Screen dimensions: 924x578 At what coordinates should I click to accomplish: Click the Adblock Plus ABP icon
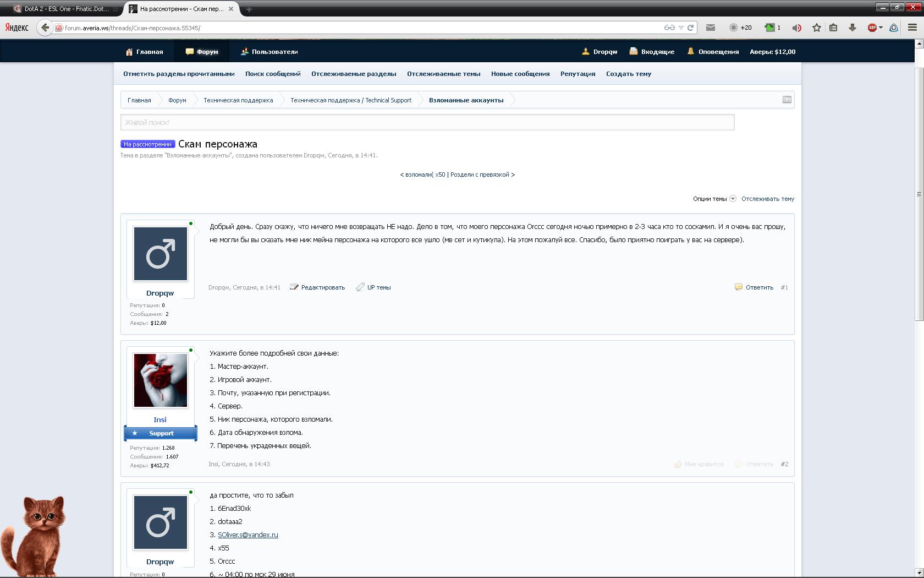pyautogui.click(x=872, y=28)
